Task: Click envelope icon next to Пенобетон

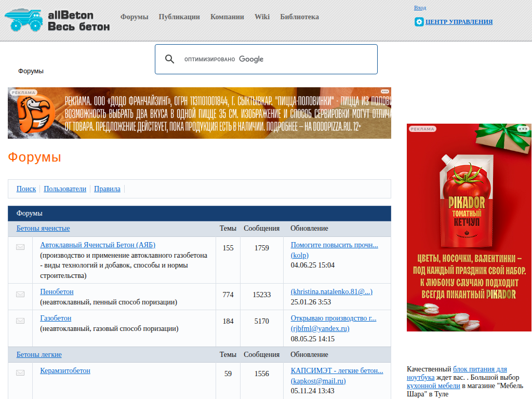Action: click(x=20, y=294)
